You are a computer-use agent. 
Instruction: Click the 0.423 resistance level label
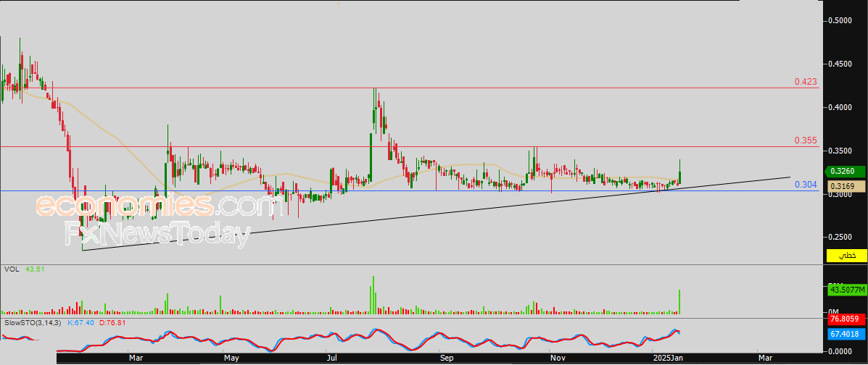[x=806, y=81]
